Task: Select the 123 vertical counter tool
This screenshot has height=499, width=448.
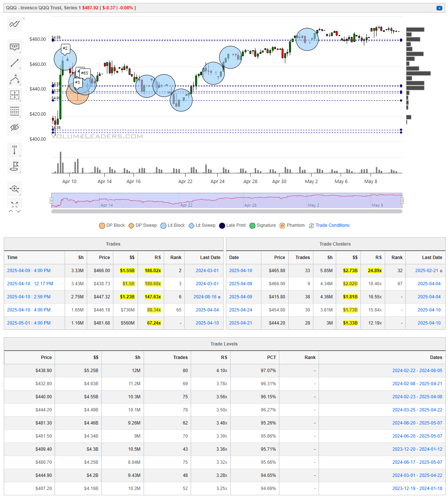Action: tap(15, 150)
